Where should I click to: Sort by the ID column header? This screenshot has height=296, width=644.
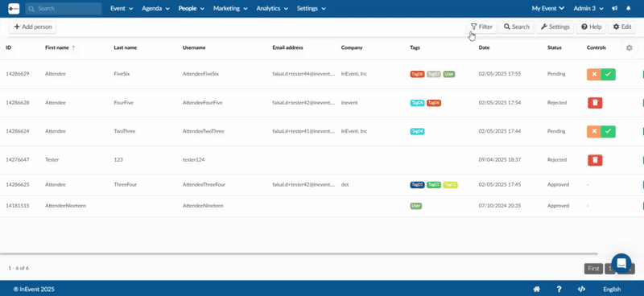coord(8,47)
